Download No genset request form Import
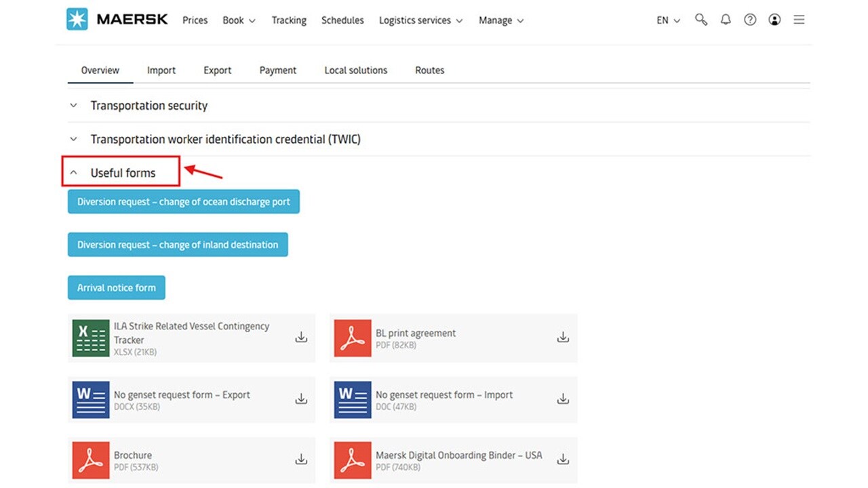The image size is (868, 488). [x=563, y=399]
